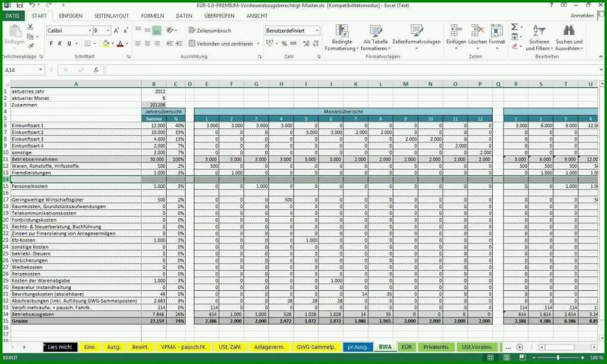
Task: Cut selection with the scissors icon
Action: click(x=30, y=27)
